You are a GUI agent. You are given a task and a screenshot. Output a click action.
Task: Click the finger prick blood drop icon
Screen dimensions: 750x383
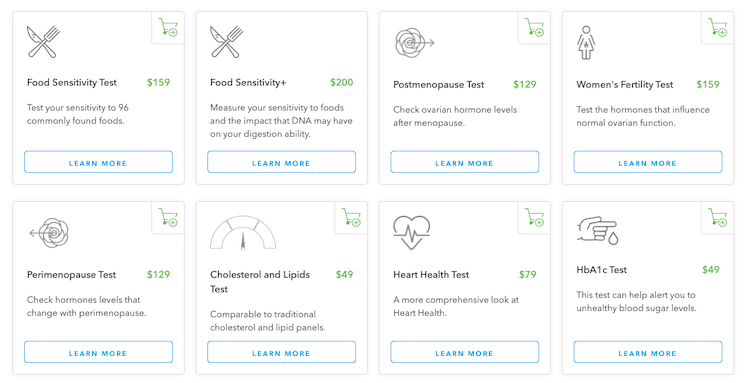click(x=597, y=230)
